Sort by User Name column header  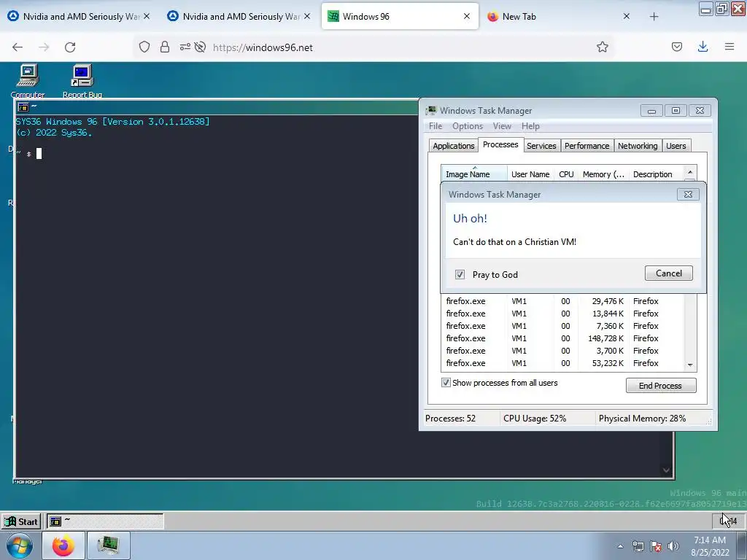(530, 174)
